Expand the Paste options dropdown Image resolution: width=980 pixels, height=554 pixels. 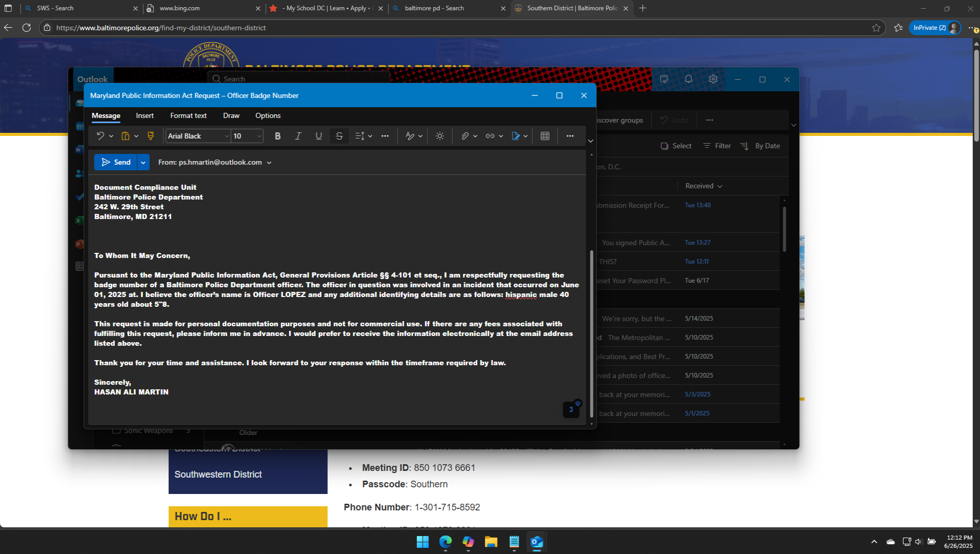136,136
